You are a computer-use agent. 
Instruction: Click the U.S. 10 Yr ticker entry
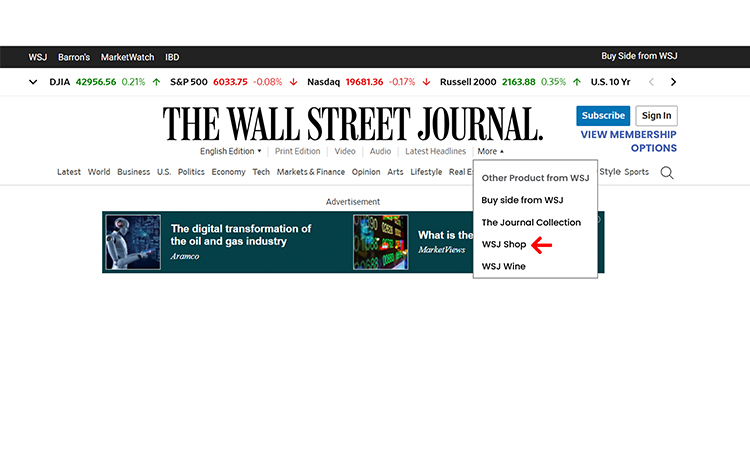coord(610,82)
